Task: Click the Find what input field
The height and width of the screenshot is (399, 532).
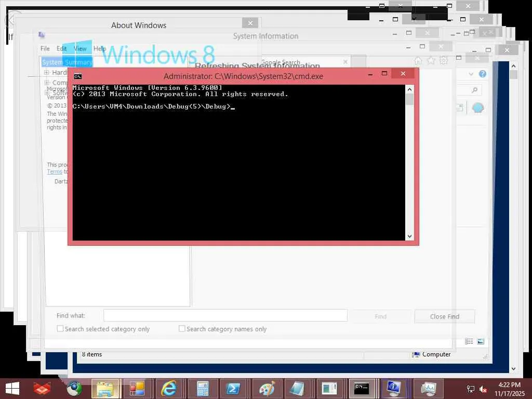Action: pos(225,315)
